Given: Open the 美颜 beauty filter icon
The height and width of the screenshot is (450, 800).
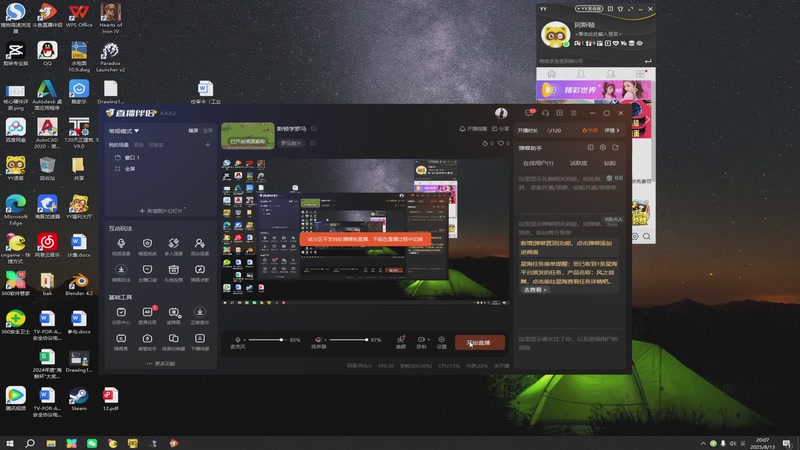Looking at the screenshot, I should tap(401, 341).
